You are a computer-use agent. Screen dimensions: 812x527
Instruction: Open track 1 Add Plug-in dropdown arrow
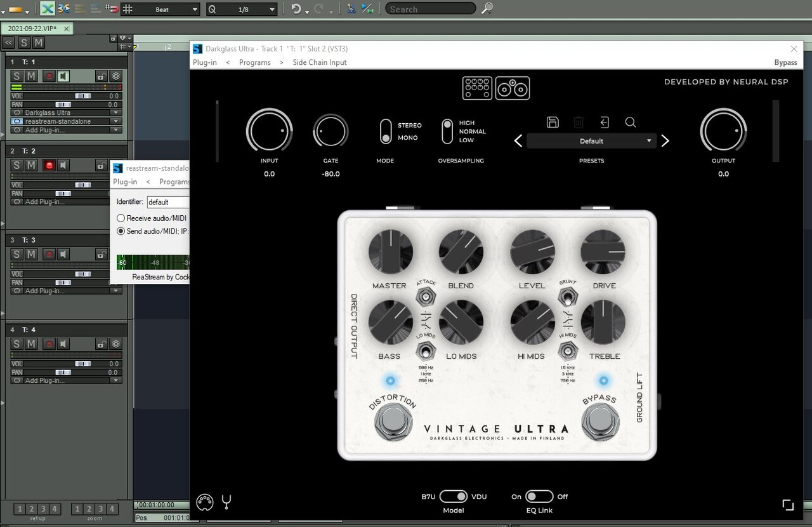115,130
